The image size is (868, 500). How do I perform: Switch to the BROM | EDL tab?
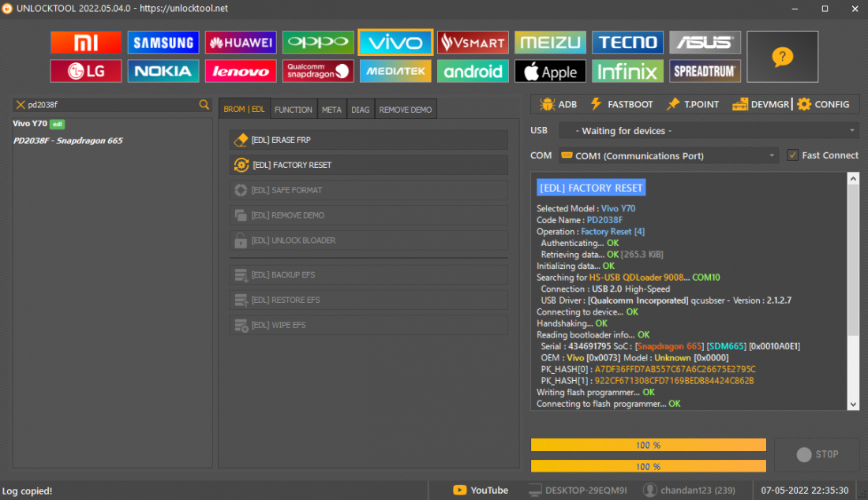244,110
